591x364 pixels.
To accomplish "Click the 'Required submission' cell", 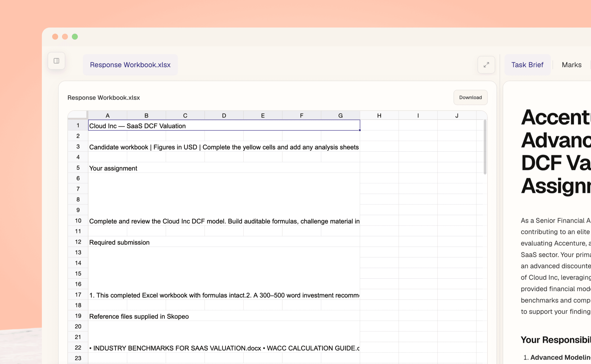I will coord(224,242).
